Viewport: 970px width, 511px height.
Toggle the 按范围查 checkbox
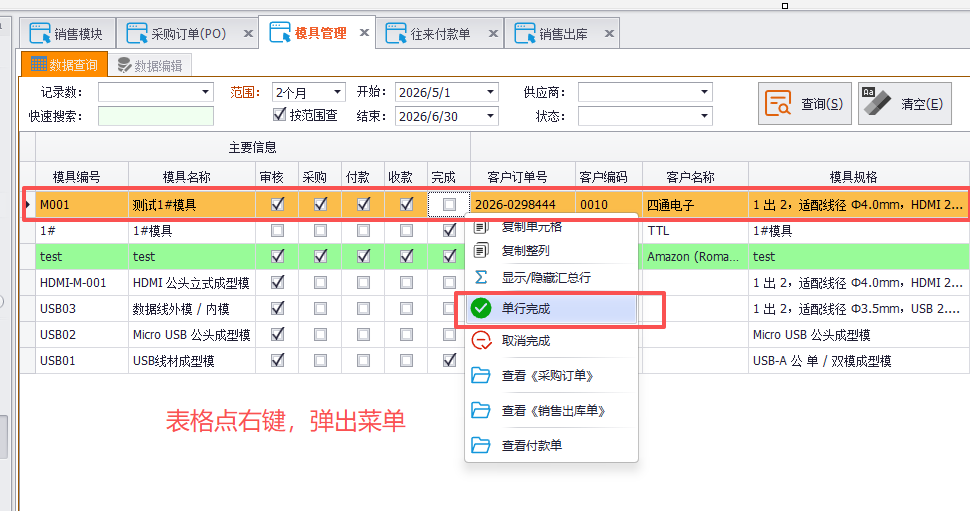click(279, 114)
